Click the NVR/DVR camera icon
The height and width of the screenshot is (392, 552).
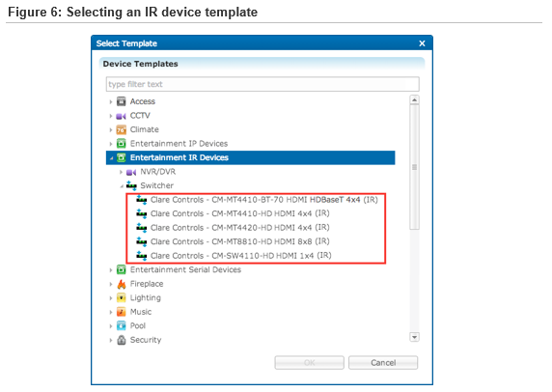pyautogui.click(x=131, y=172)
